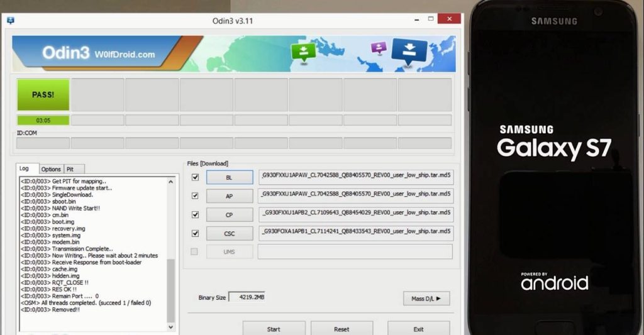Click the Reset button
Image resolution: width=644 pixels, height=335 pixels.
(x=341, y=329)
